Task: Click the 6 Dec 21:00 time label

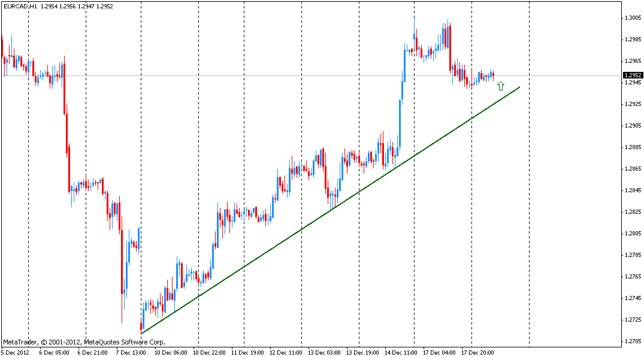Action: (92, 352)
